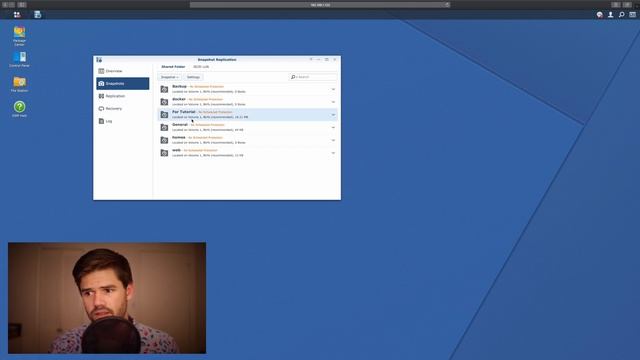640x360 pixels.
Task: Click the Snapshot Replication taskbar icon
Action: [38, 15]
